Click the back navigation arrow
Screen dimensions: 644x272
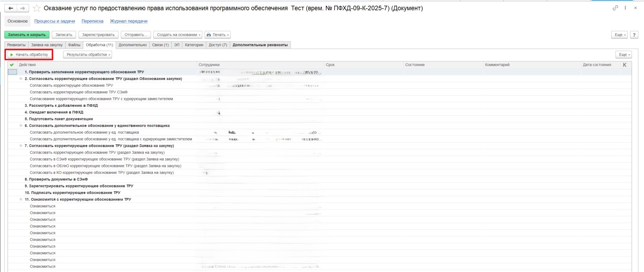11,8
